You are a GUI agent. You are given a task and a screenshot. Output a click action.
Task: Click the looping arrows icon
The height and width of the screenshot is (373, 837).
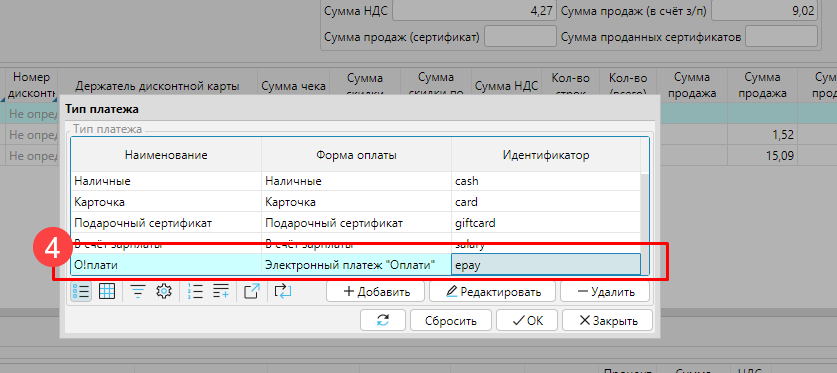tap(283, 291)
